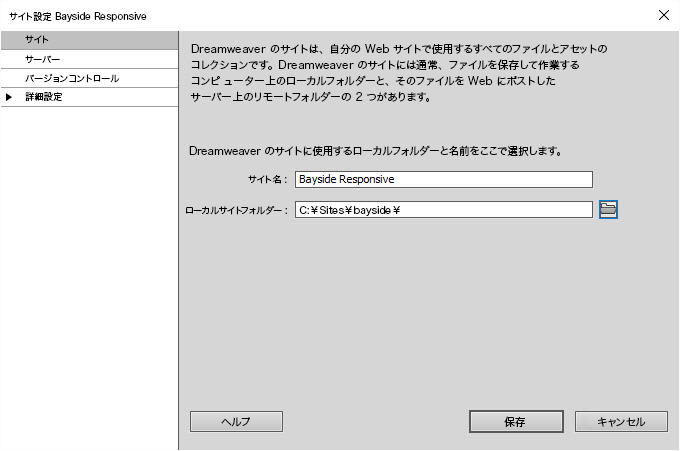Screen dimensions: 680x451
Task: Expand the 詳細設定 category arrow
Action: tap(9, 97)
